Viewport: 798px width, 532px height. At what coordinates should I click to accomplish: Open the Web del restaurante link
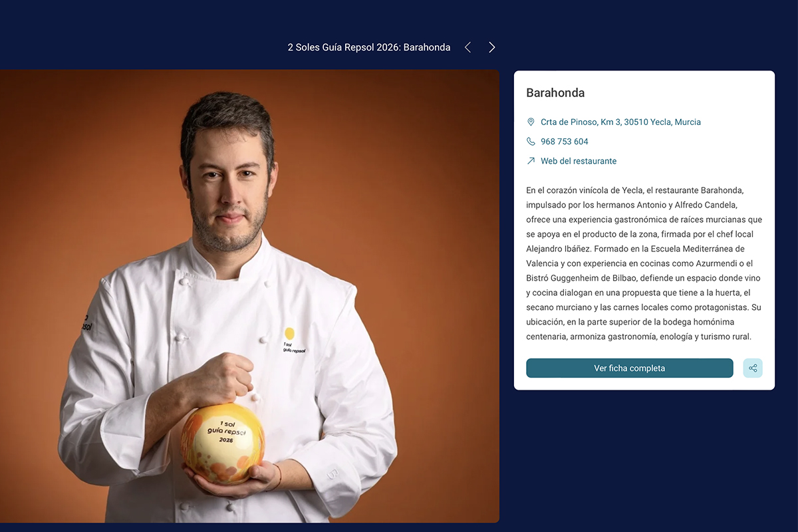[579, 161]
